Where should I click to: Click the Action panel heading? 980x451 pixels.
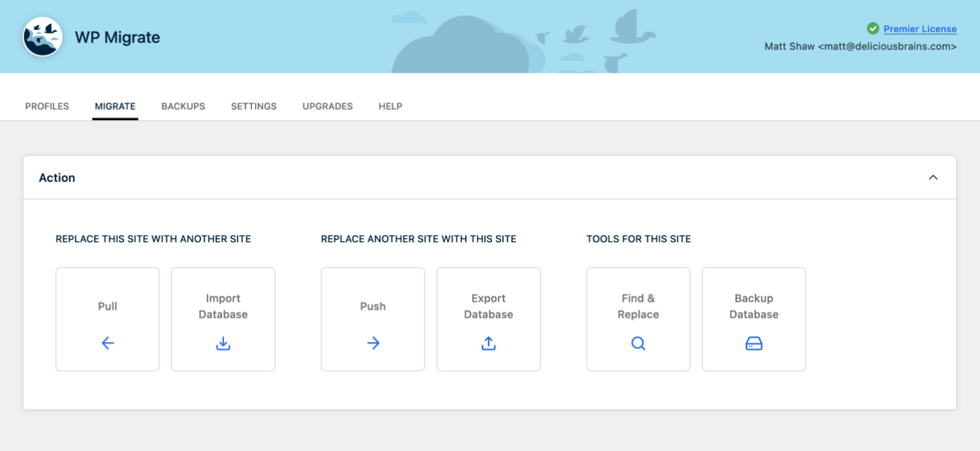57,178
